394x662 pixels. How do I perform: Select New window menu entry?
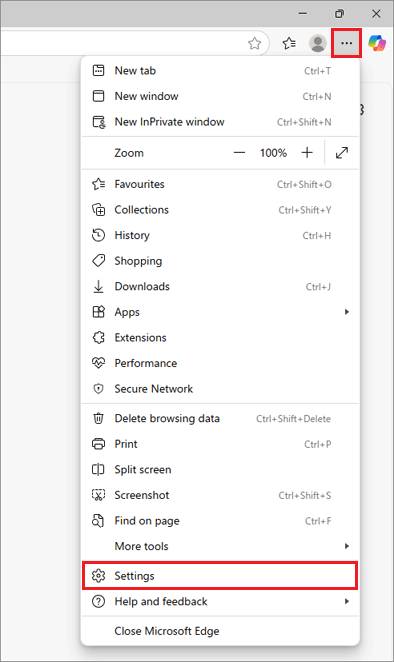(x=220, y=96)
